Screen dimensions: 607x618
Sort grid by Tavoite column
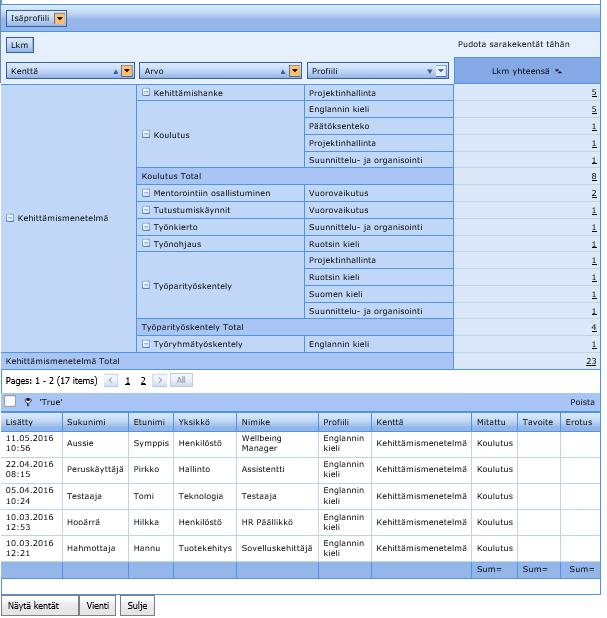click(539, 422)
